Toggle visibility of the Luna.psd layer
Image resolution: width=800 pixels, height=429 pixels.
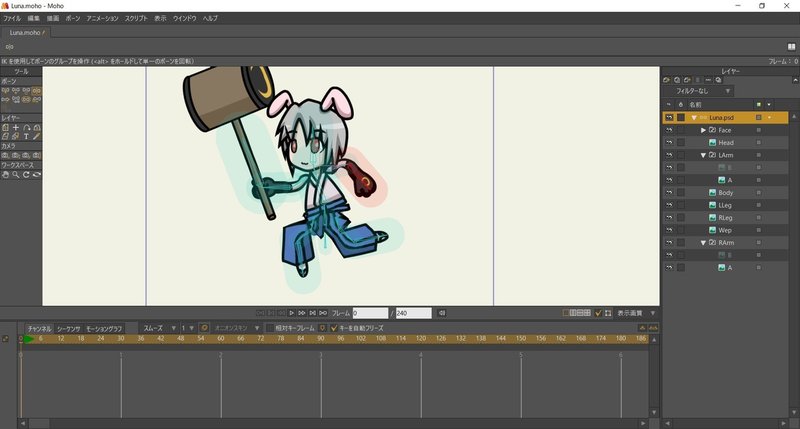click(x=669, y=117)
